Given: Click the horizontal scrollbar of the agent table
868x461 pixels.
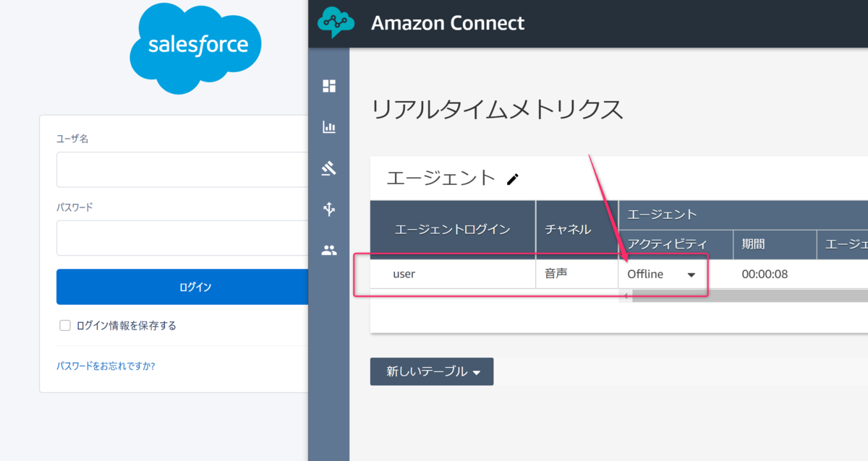Looking at the screenshot, I should pyautogui.click(x=750, y=296).
